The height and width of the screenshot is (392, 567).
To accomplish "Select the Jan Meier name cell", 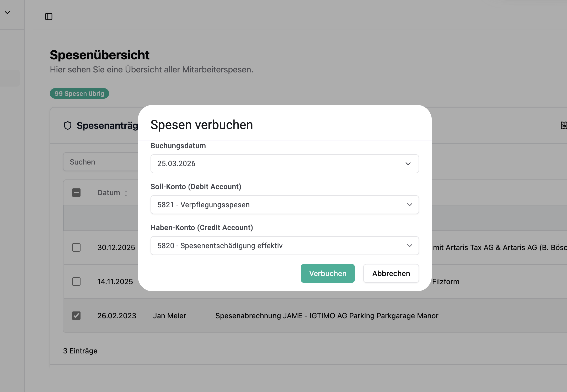I will pos(169,316).
